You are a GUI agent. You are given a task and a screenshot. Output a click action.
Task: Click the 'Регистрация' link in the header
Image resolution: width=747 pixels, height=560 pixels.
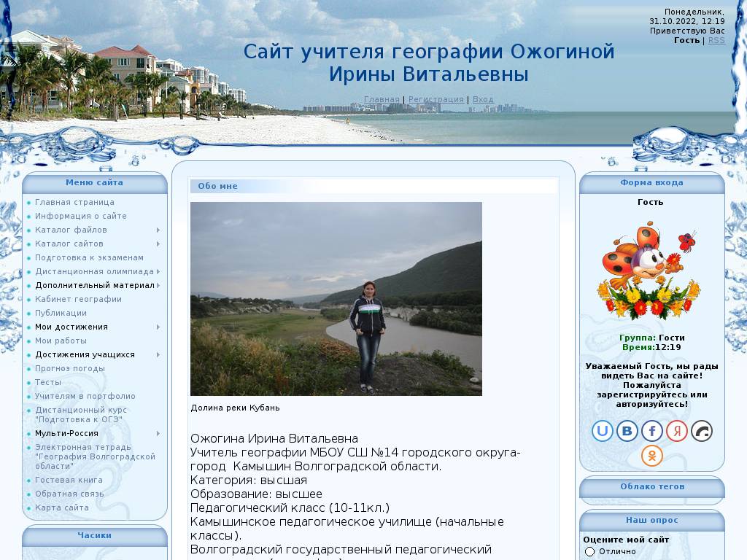click(x=436, y=100)
